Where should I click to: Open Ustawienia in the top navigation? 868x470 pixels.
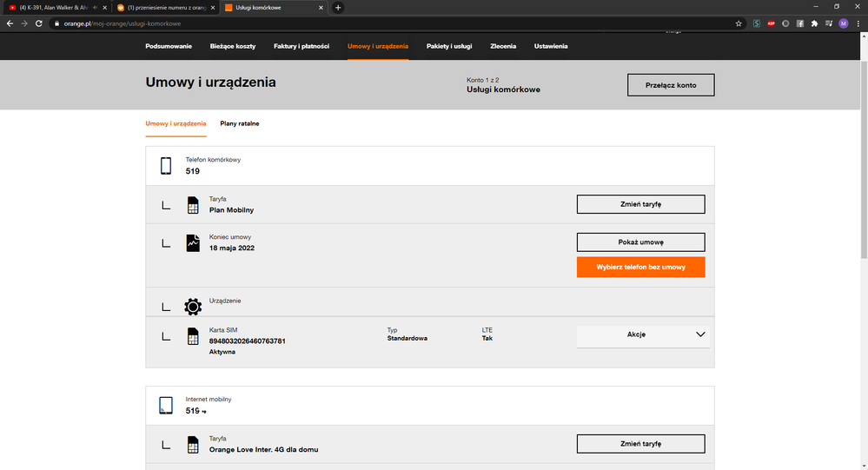point(550,47)
